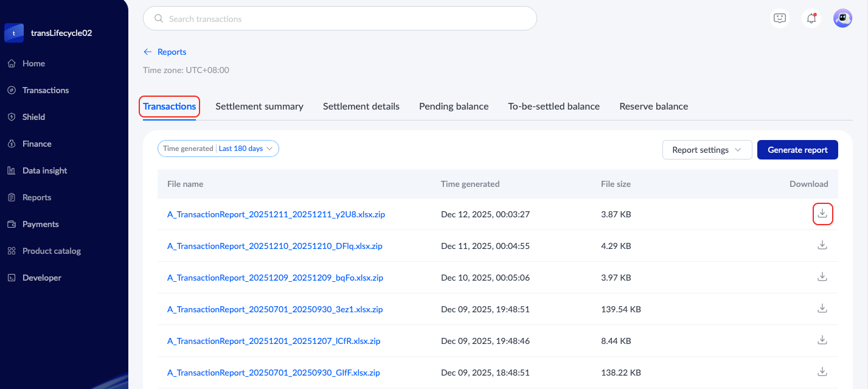Click back arrow next to Reports

[148, 52]
